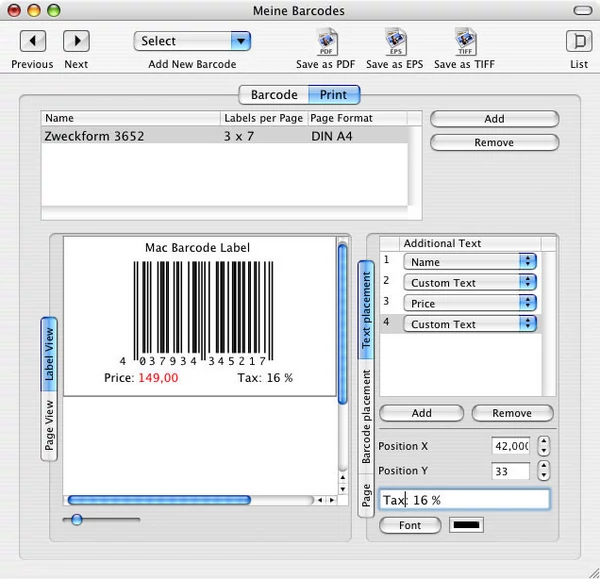
Task: Click the green zoom window button
Action: coord(54,10)
